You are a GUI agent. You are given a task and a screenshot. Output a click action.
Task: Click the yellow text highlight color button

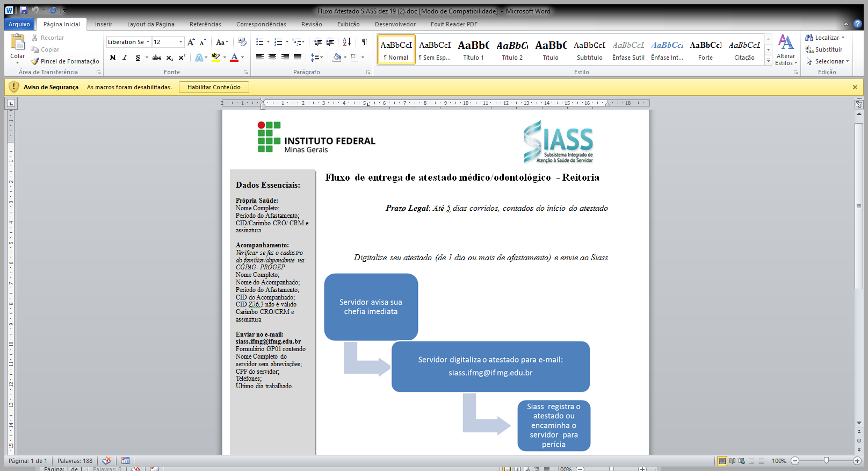click(215, 58)
